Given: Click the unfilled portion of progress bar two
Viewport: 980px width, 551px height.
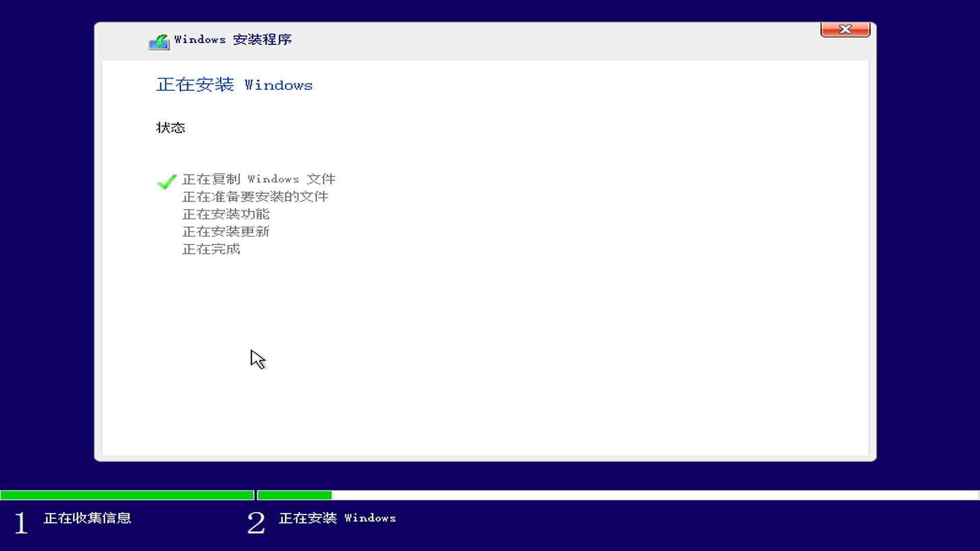Looking at the screenshot, I should pyautogui.click(x=653, y=494).
